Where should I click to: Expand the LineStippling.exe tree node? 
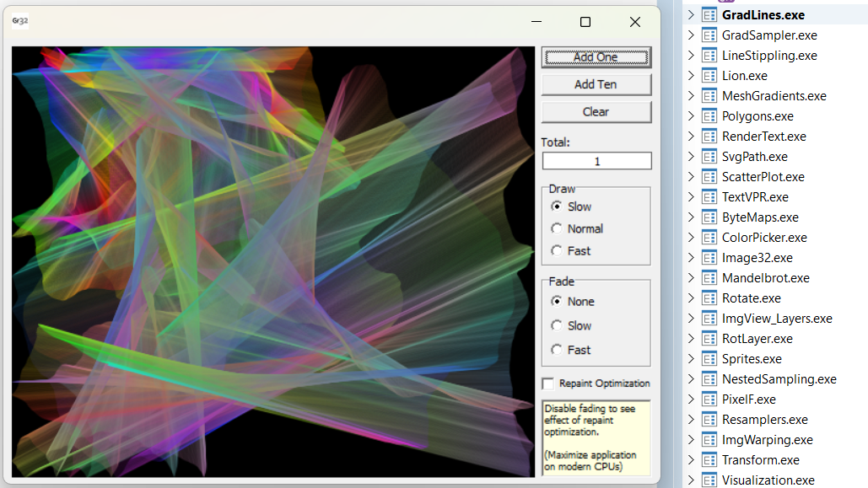point(691,56)
